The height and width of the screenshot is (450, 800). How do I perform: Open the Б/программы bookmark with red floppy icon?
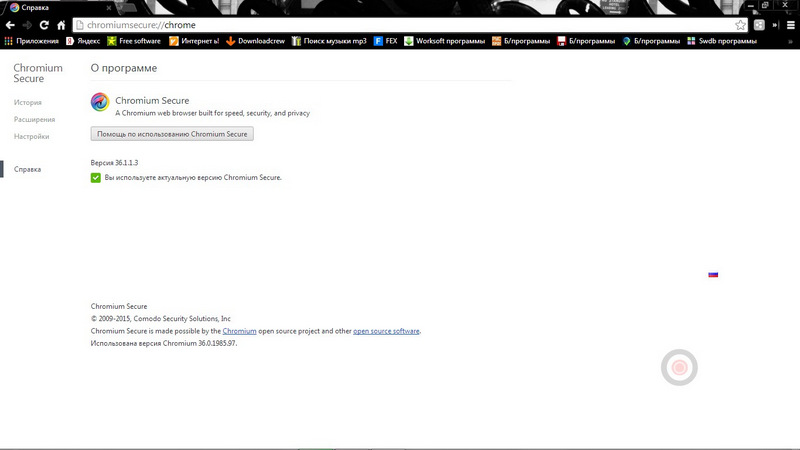[586, 41]
